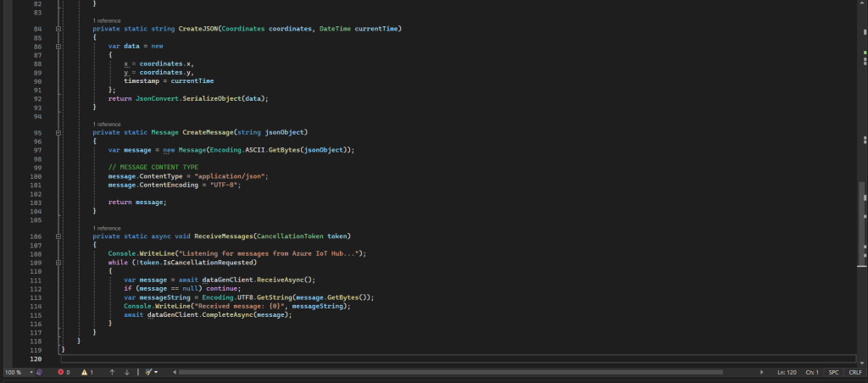Collapse the CreateJSON method at line 84
The height and width of the screenshot is (383, 868).
pyautogui.click(x=58, y=29)
